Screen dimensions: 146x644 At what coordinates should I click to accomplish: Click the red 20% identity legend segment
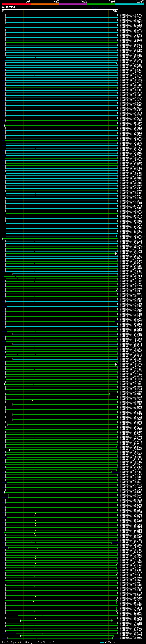pyautogui.click(x=16, y=4)
